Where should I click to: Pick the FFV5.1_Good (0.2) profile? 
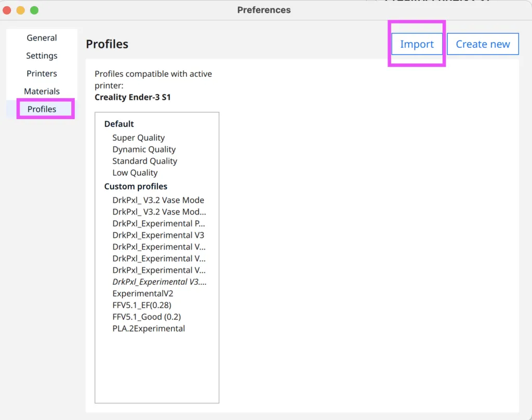(147, 317)
